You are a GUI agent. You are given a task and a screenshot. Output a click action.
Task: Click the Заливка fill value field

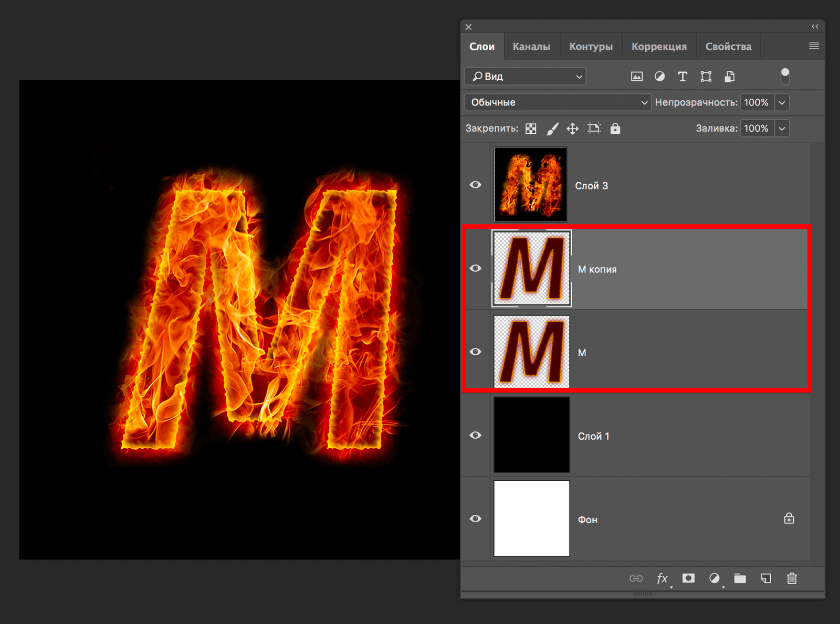click(756, 129)
